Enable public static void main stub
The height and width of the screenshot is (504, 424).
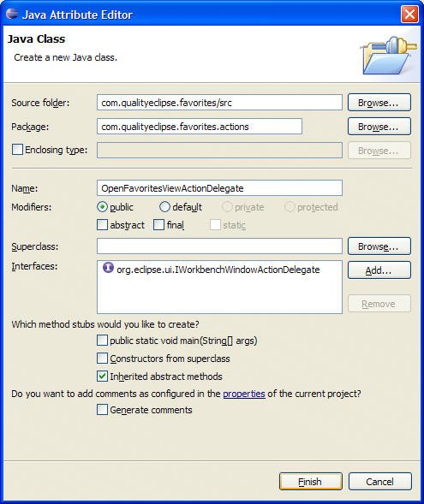(102, 340)
